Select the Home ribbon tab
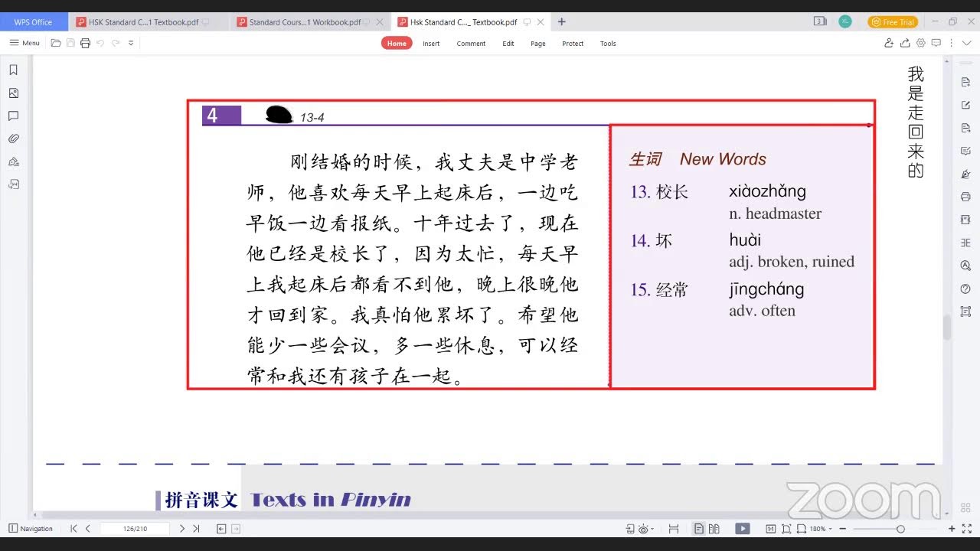 pos(397,44)
